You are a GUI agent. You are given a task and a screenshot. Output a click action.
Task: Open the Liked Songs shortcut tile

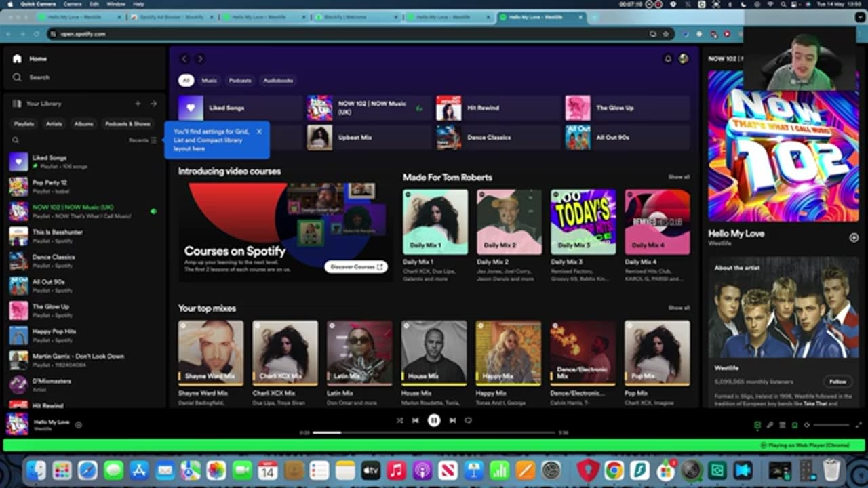pos(240,108)
